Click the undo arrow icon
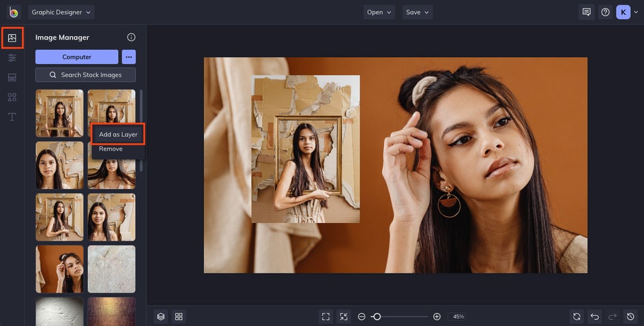The image size is (644, 326). click(595, 316)
